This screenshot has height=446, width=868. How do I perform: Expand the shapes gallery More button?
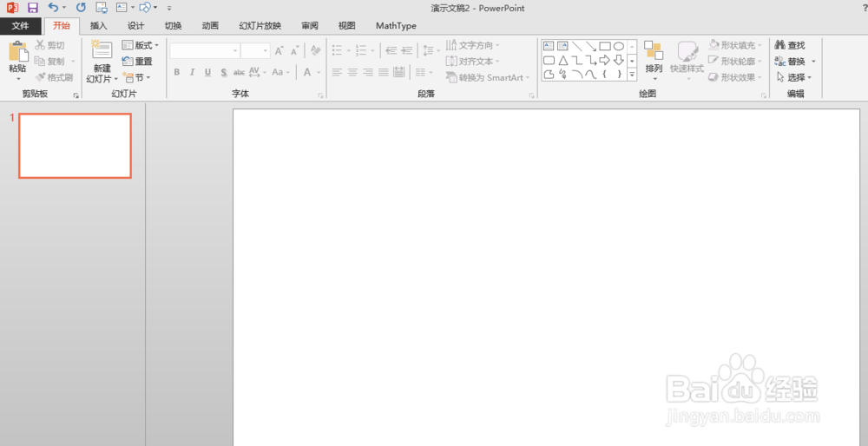coord(632,74)
